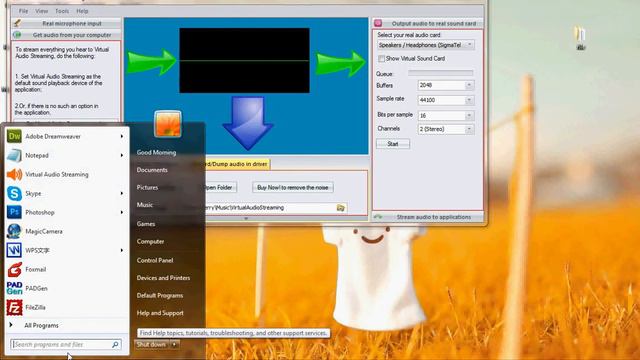Collapse the panel with the small down chevron

pos(246,219)
